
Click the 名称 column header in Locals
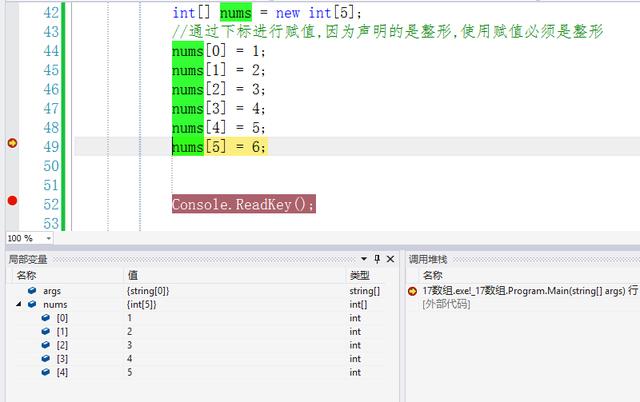27,275
